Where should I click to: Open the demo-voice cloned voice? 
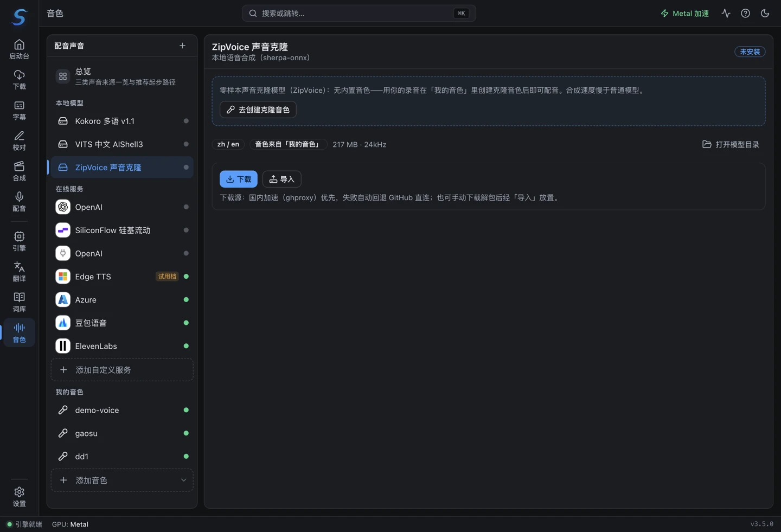(122, 410)
